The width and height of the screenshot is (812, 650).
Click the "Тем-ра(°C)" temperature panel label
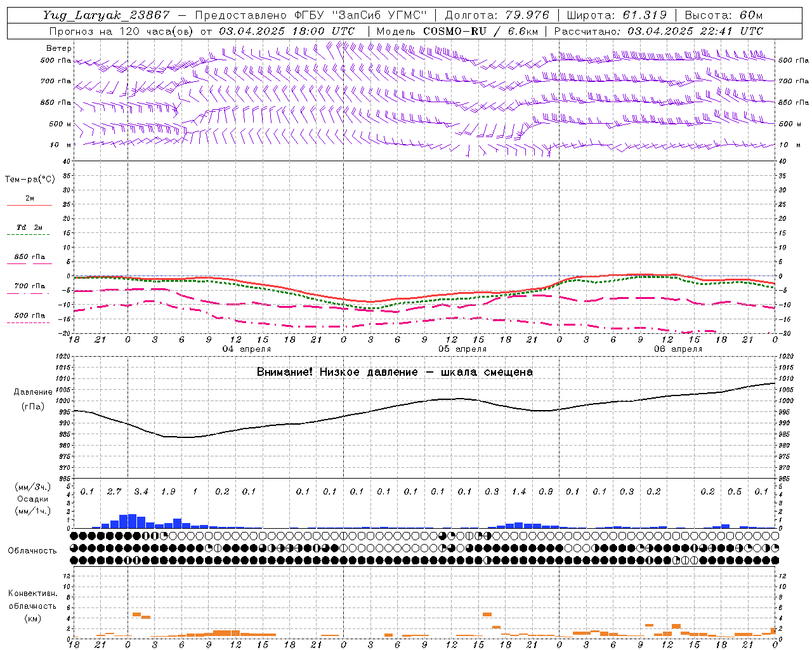30,180
